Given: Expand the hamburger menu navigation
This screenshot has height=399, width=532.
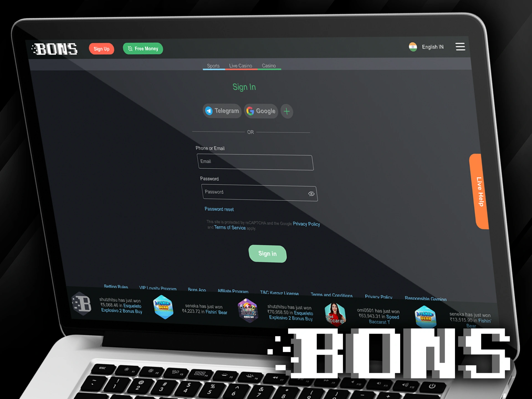Looking at the screenshot, I should (460, 47).
